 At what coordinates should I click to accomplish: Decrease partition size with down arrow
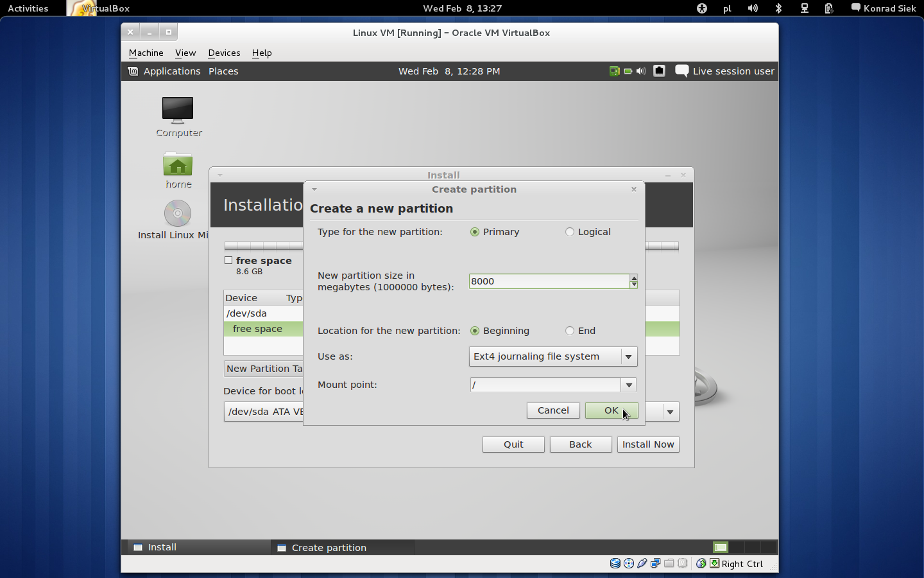click(634, 285)
